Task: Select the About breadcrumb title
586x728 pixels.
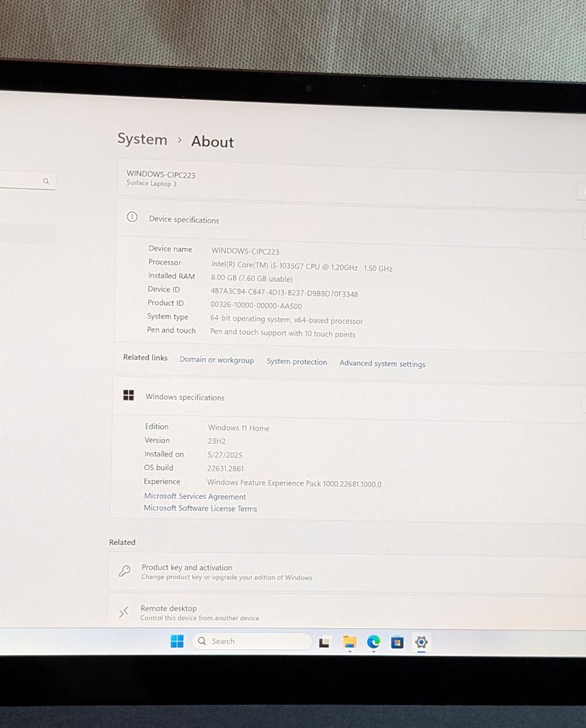Action: click(x=212, y=142)
